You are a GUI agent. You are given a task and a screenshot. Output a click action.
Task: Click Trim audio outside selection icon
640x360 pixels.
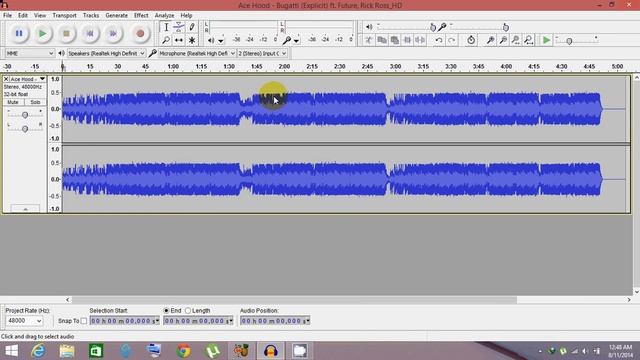tap(407, 40)
